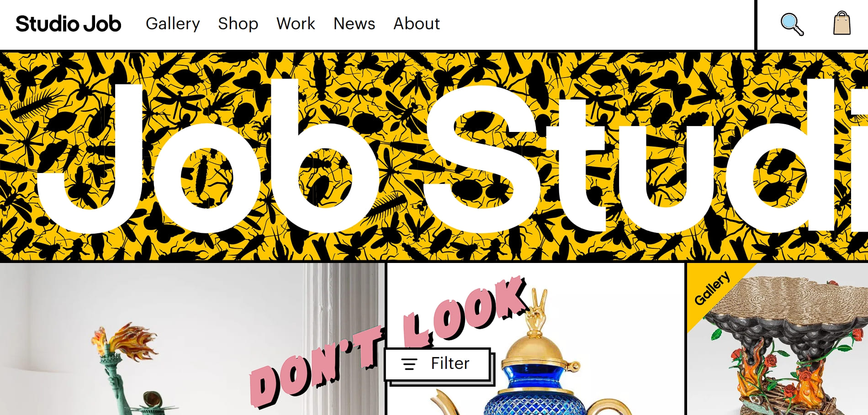Screen dimensions: 868x415
Task: Click the large white Studi banner text
Action: [x=644, y=156]
